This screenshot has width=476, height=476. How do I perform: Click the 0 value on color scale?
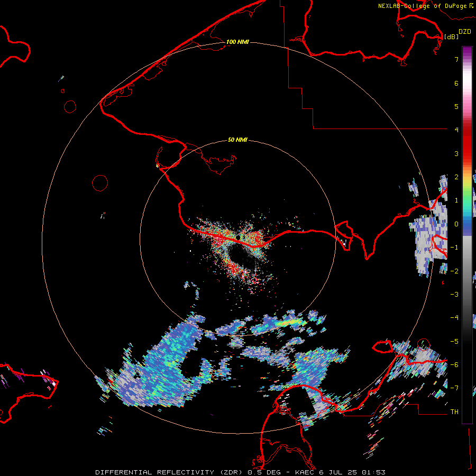[x=456, y=224]
